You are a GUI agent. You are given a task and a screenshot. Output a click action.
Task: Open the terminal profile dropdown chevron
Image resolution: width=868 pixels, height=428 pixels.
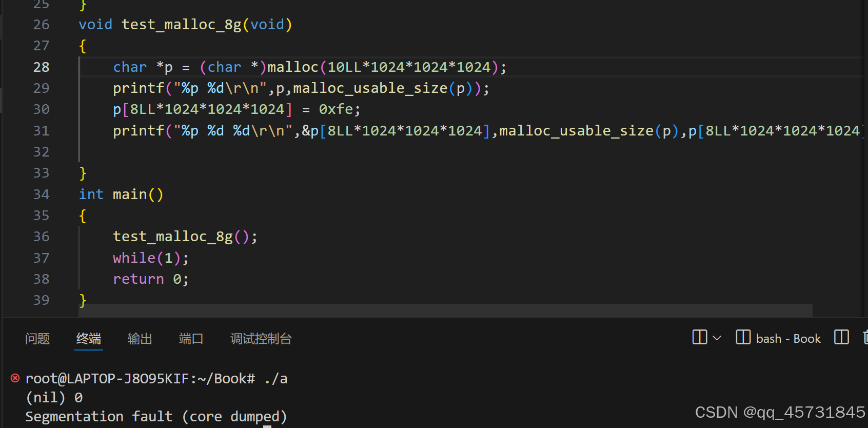[x=717, y=338]
